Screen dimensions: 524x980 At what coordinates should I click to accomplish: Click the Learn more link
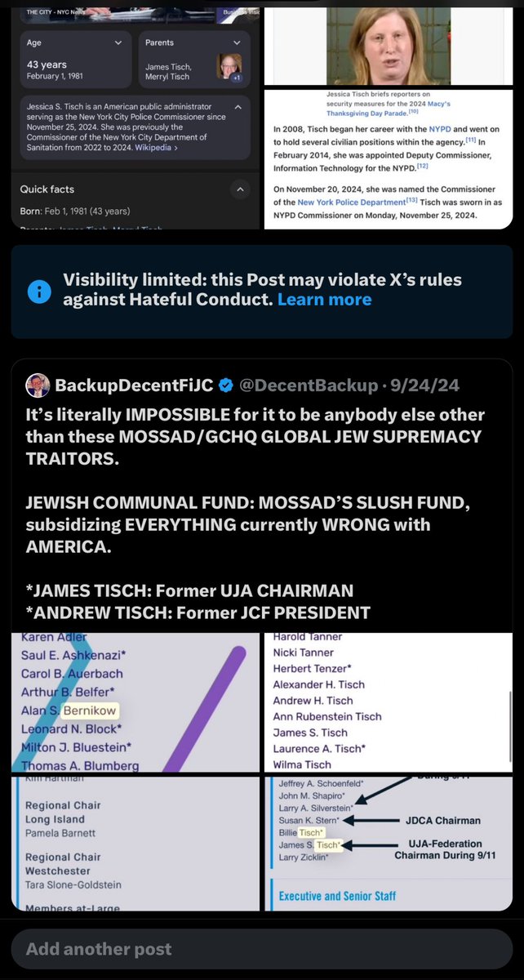tap(324, 300)
